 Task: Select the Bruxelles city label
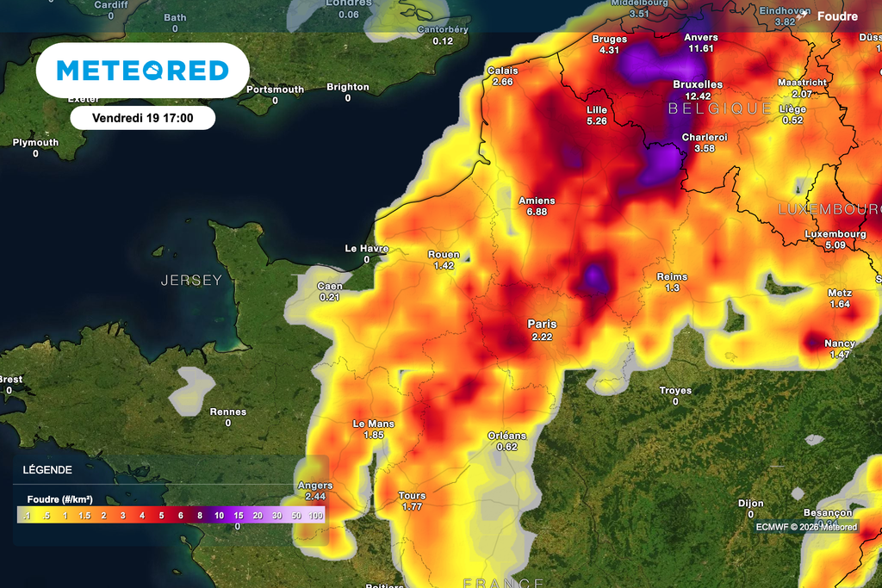698,85
